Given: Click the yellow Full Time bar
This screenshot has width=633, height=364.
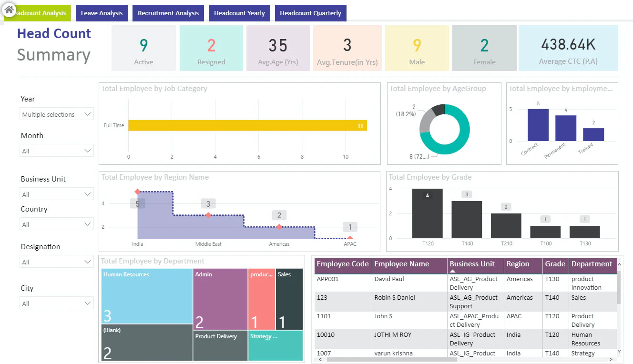Looking at the screenshot, I should click(247, 125).
